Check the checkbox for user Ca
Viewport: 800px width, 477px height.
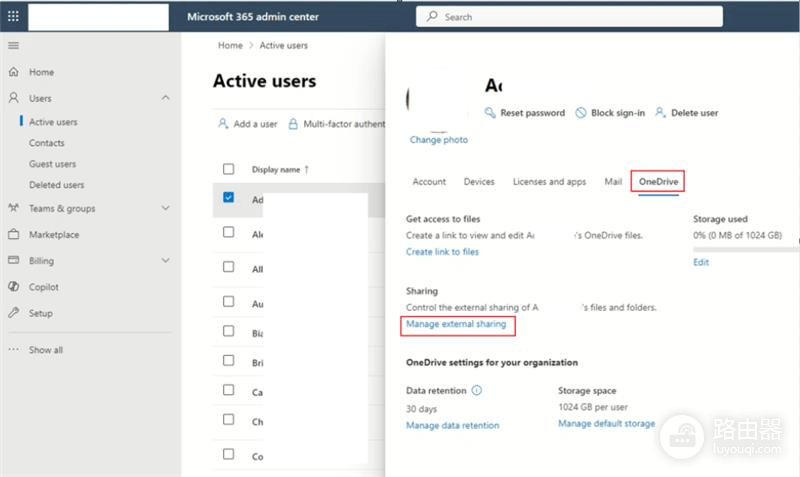pos(229,390)
